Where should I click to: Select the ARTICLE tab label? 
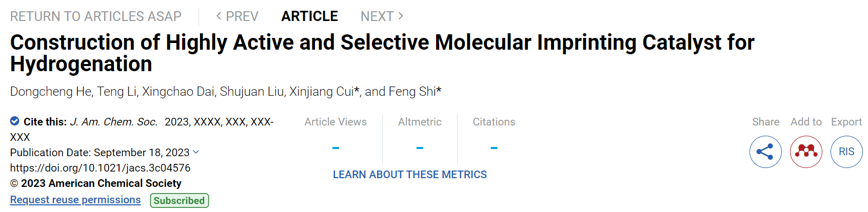pyautogui.click(x=309, y=16)
